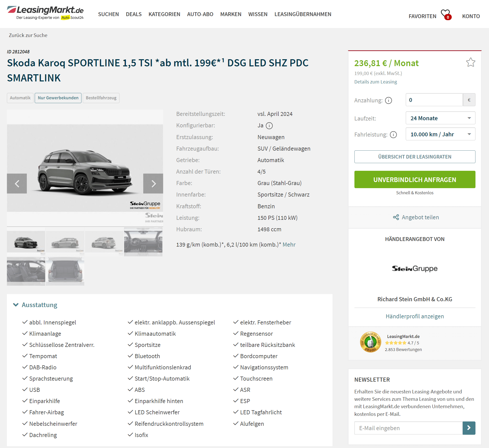Click the € unit addon of Anzahlung

pos(469,100)
